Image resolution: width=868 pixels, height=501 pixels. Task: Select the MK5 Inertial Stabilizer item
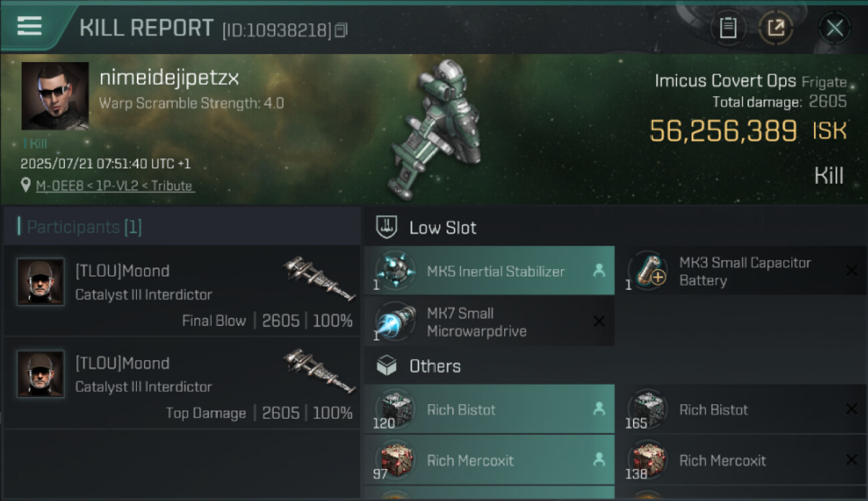(x=489, y=271)
